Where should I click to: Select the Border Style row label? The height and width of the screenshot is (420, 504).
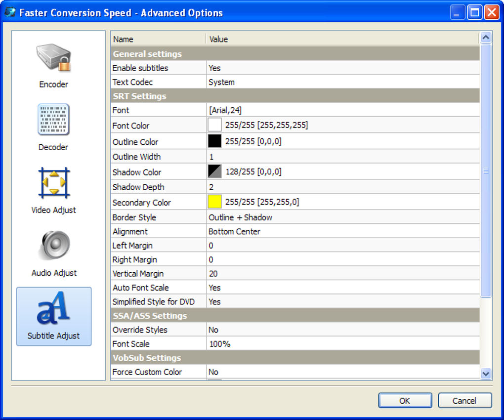click(x=134, y=217)
